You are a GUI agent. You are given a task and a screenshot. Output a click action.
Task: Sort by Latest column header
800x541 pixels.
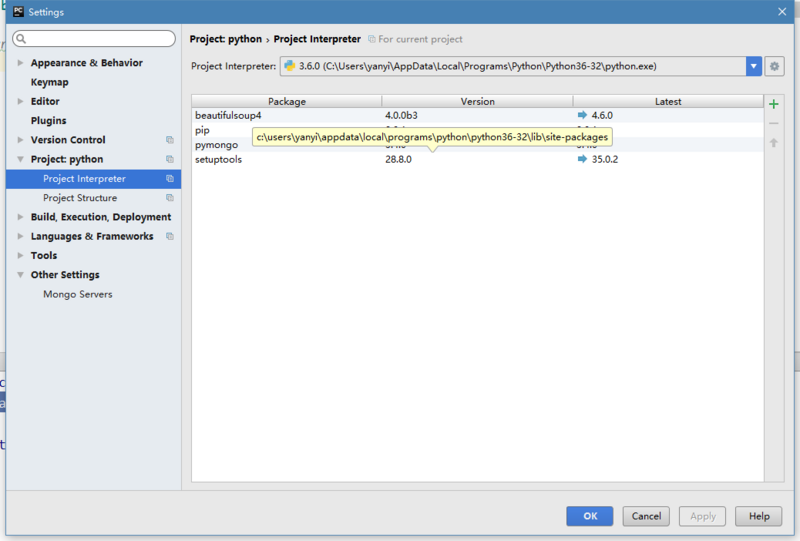click(x=668, y=101)
